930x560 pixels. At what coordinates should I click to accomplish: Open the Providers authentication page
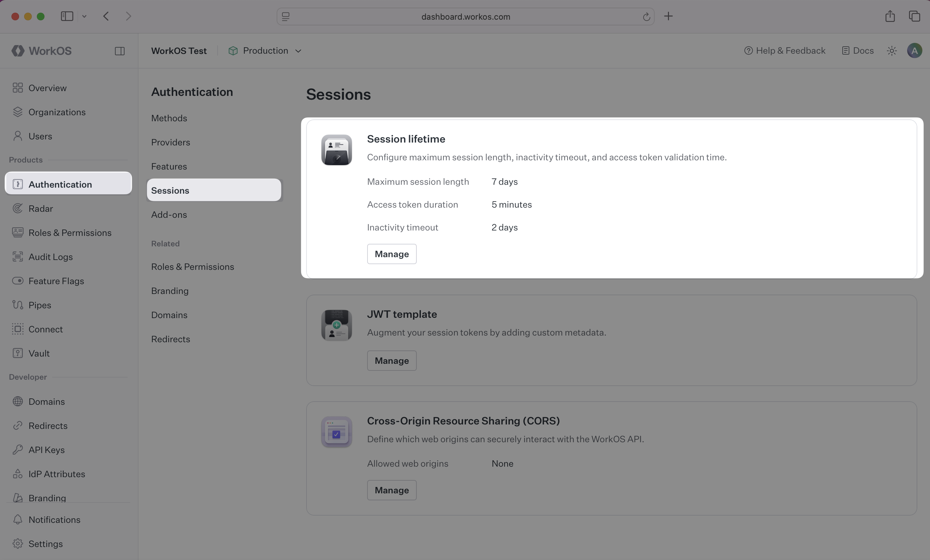[171, 142]
